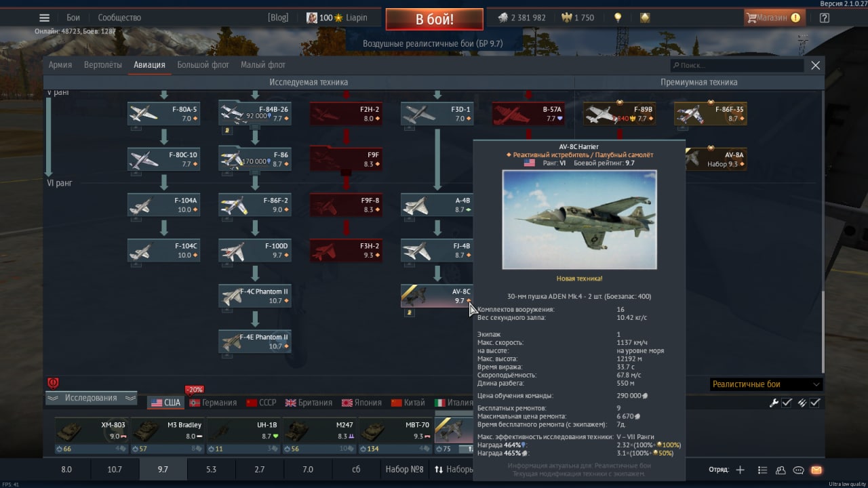Select the F-86F-2 aircraft card

(255, 205)
